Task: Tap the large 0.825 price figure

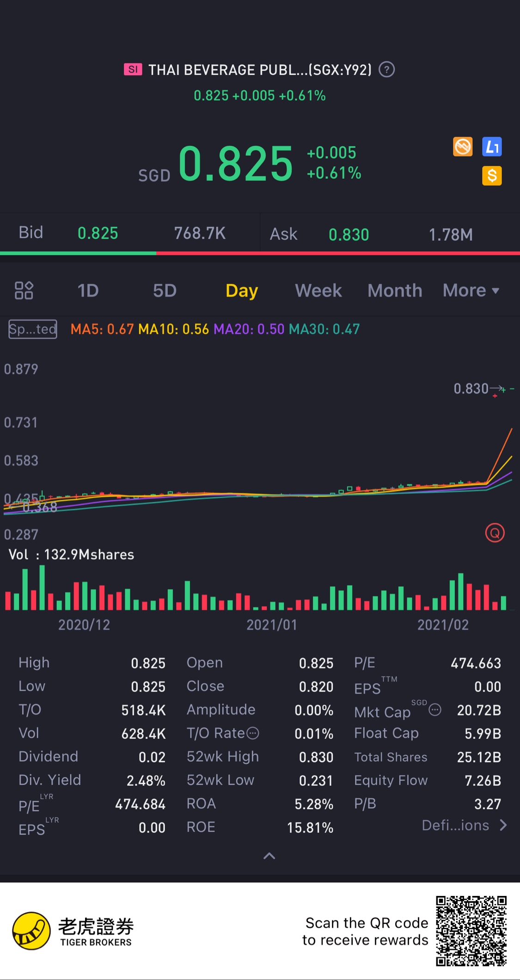Action: point(236,163)
